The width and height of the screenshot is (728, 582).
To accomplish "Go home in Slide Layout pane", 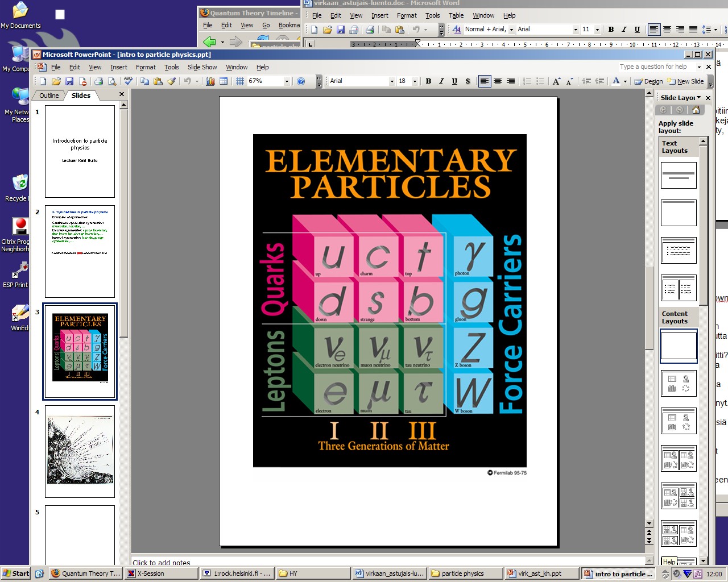I will click(x=696, y=110).
